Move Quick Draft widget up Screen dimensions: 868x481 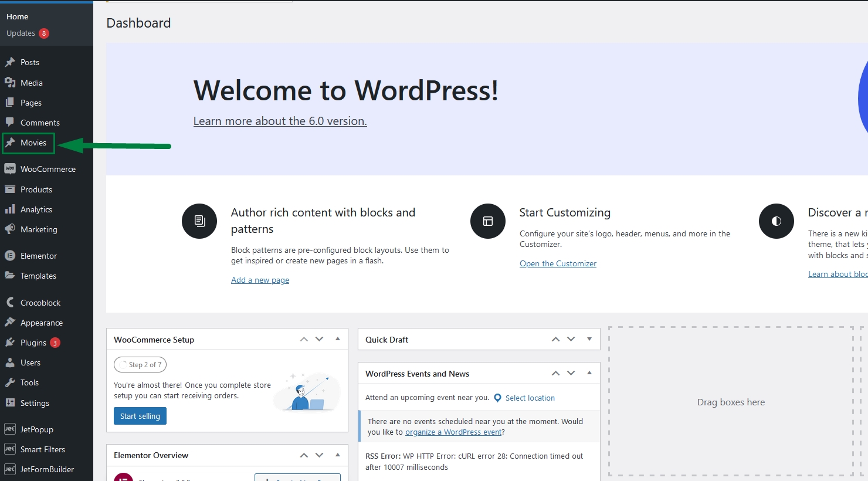coord(555,339)
